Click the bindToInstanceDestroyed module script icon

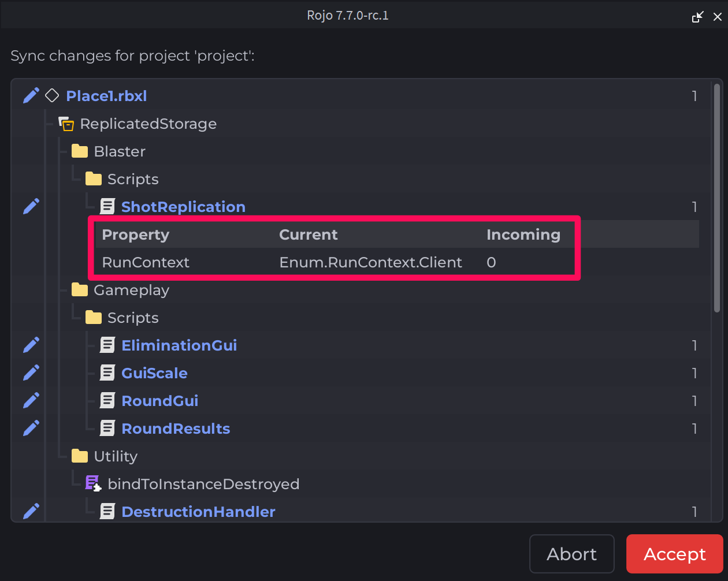[93, 484]
